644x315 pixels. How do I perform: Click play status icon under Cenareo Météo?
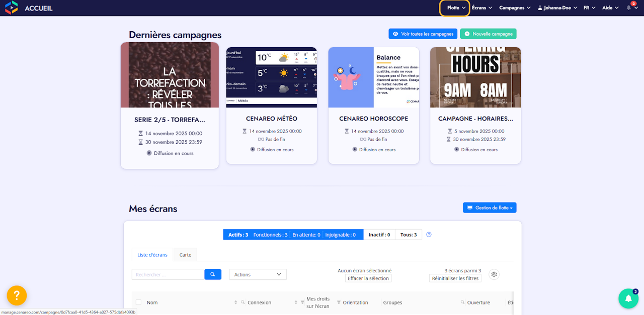[253, 149]
